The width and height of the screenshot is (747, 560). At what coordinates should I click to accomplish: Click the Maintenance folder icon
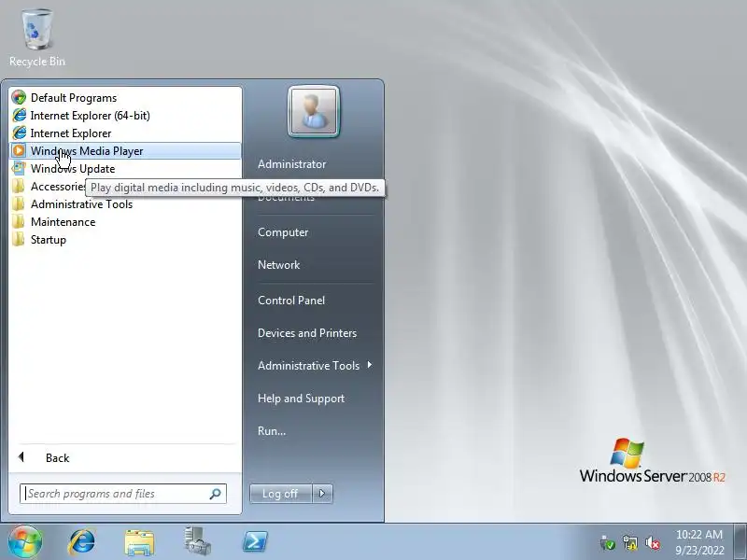(x=19, y=222)
